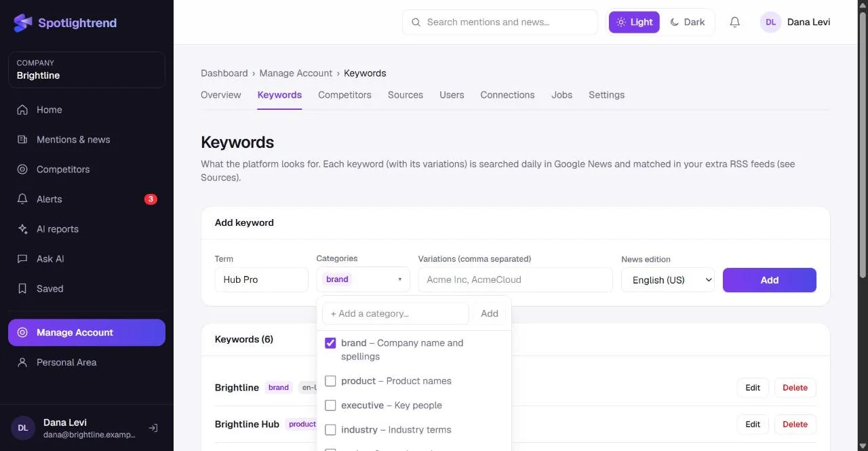Open the Overview tab
868x451 pixels.
pos(221,95)
